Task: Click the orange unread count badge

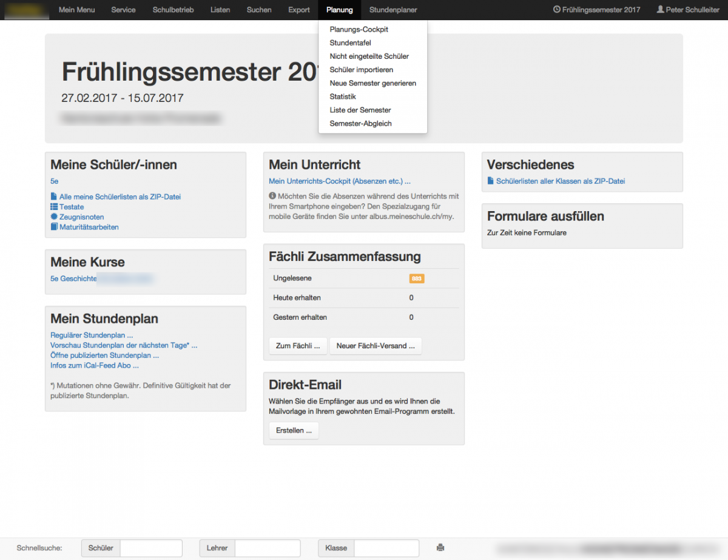Action: [417, 278]
